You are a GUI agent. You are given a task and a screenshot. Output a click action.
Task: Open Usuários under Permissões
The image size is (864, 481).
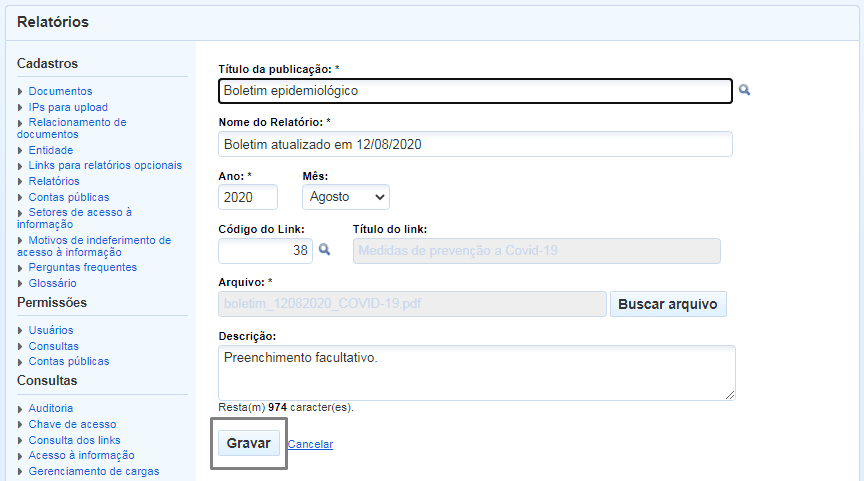coord(51,330)
